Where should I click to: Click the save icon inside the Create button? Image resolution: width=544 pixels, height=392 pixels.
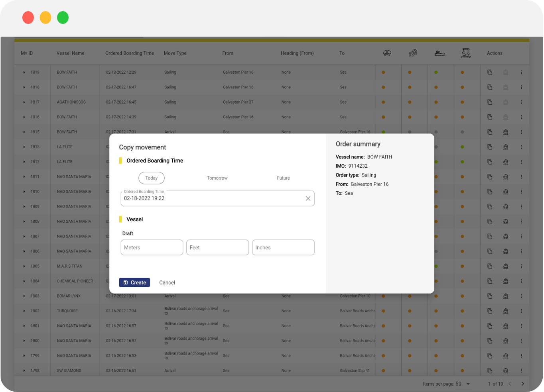point(126,282)
